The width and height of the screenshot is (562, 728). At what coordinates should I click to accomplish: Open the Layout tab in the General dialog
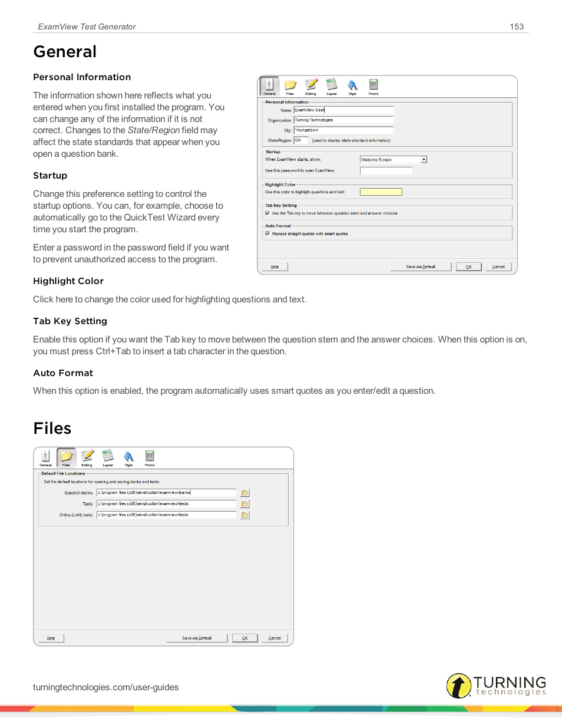point(332,86)
